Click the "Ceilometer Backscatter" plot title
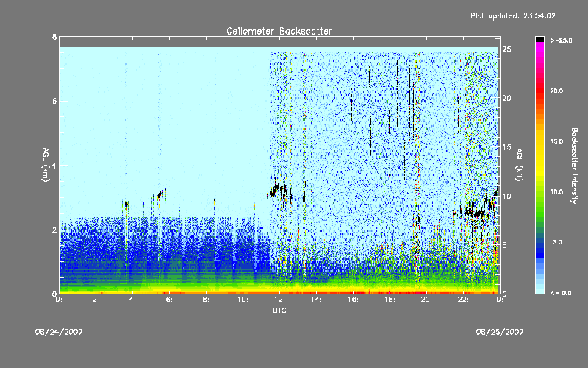Screen dimensions: 588x368 pos(279,31)
